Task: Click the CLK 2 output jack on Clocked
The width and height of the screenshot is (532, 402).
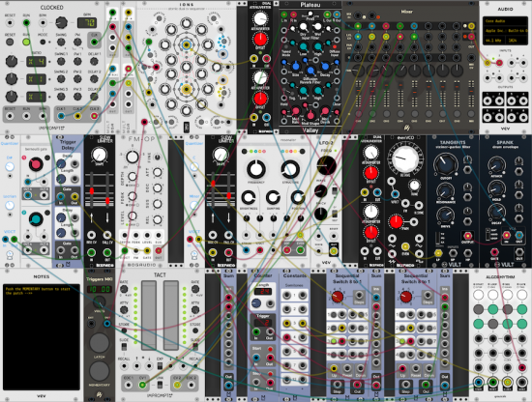Action: click(x=77, y=116)
